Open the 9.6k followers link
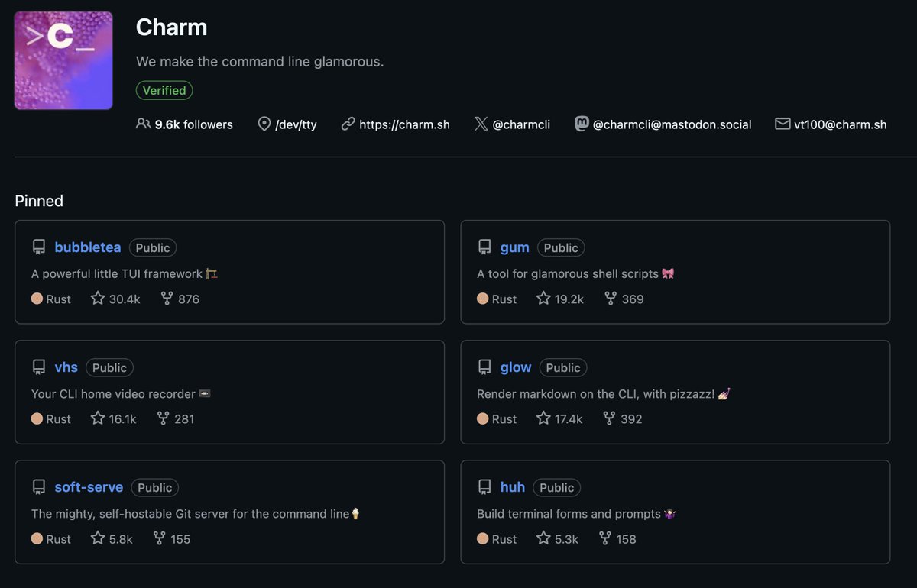Viewport: 917px width, 588px height. 194,124
